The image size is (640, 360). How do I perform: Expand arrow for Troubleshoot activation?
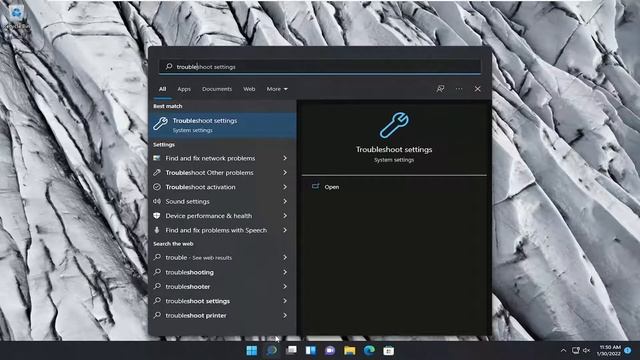click(285, 187)
